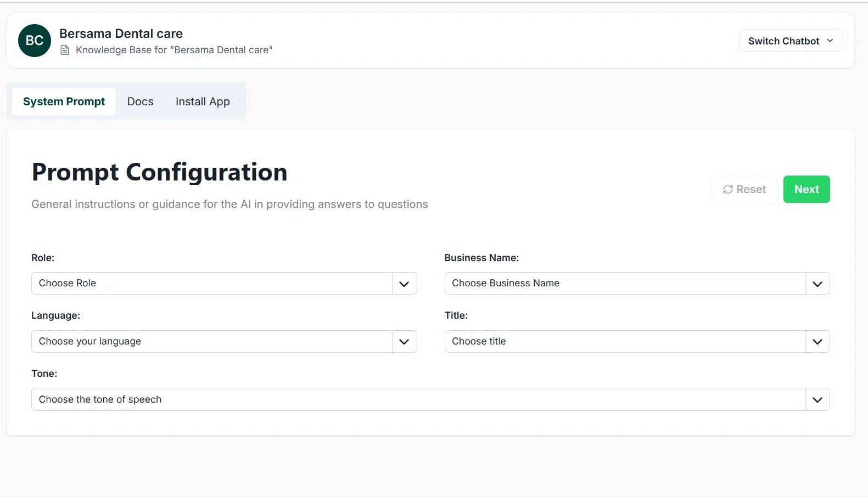
Task: Click the BC avatar circle
Action: pos(35,41)
